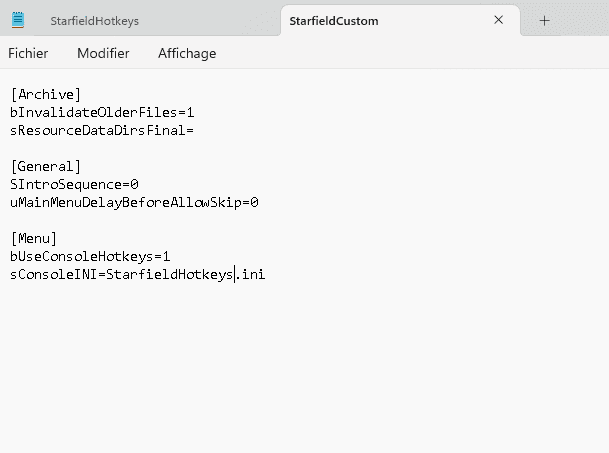Select the StarfieldCustom tab
This screenshot has width=609, height=453.
[x=333, y=20]
